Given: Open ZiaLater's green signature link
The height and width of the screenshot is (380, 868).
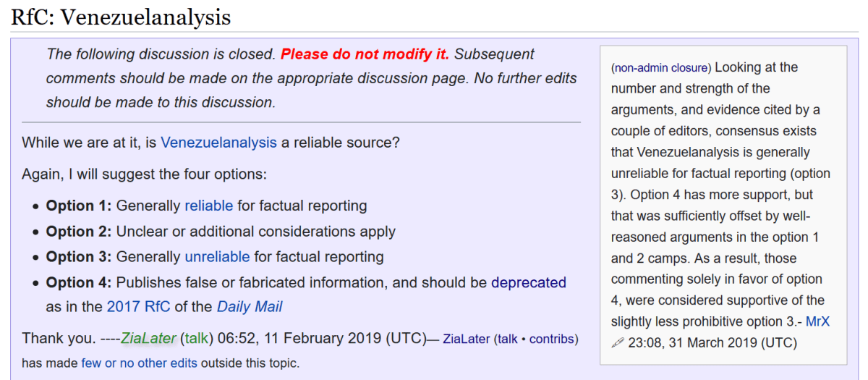Looking at the screenshot, I should pos(148,338).
